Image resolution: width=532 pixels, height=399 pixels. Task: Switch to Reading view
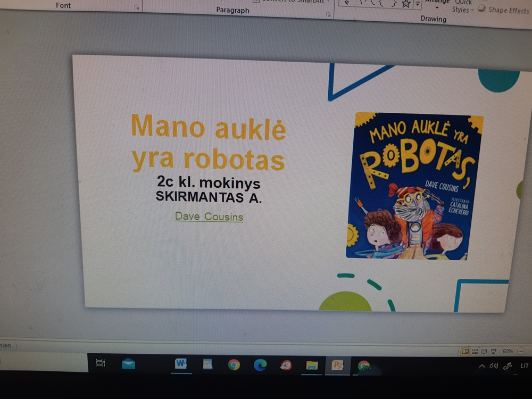click(x=484, y=352)
